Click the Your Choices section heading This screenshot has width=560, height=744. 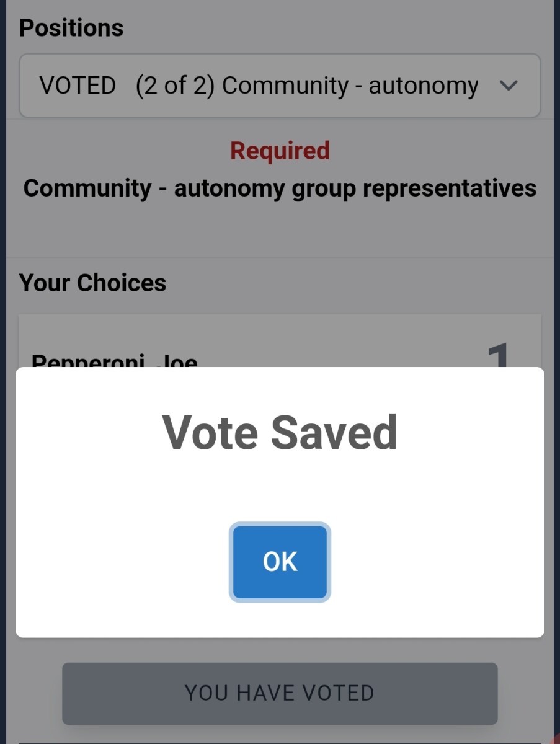pyautogui.click(x=92, y=283)
